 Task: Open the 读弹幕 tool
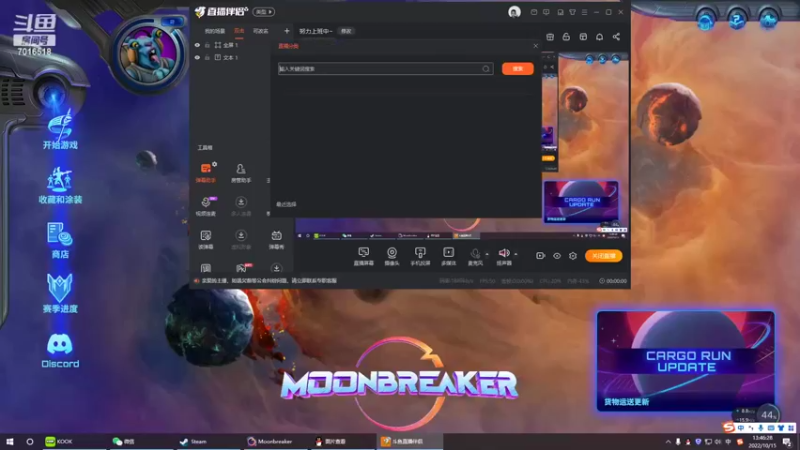(x=206, y=239)
